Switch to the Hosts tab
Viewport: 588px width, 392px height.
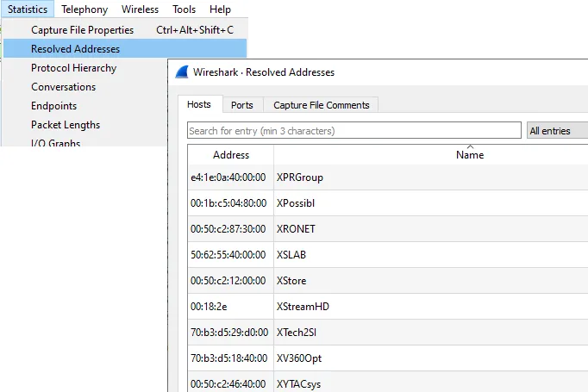point(199,104)
